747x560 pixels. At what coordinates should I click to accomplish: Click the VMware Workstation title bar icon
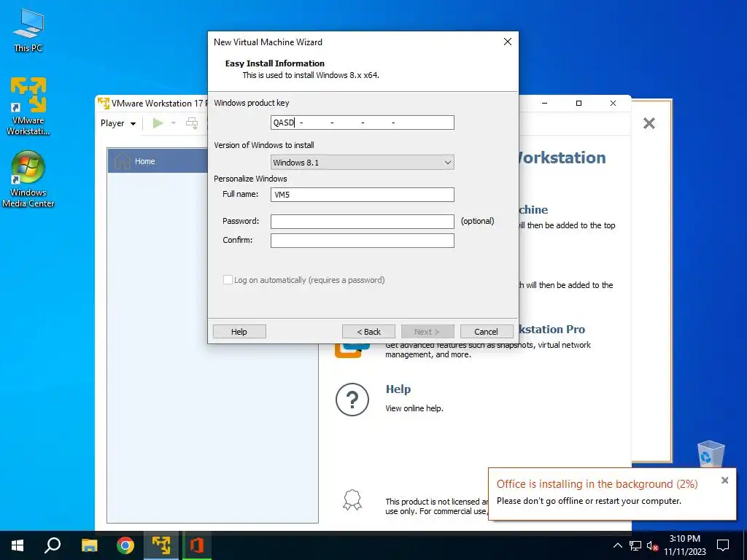[104, 103]
